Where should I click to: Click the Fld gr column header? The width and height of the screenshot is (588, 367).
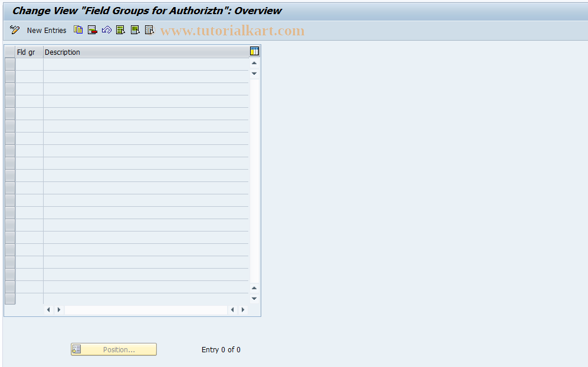(29, 52)
